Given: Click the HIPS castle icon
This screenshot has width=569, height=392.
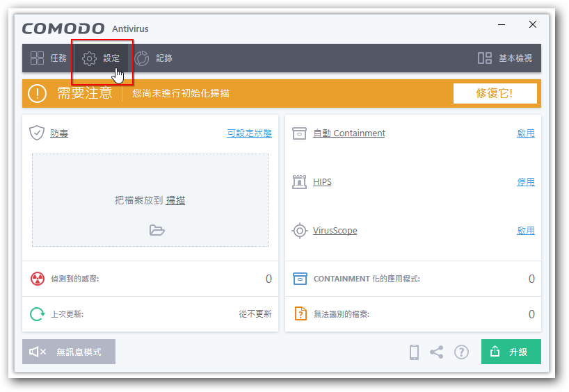Looking at the screenshot, I should click(300, 182).
